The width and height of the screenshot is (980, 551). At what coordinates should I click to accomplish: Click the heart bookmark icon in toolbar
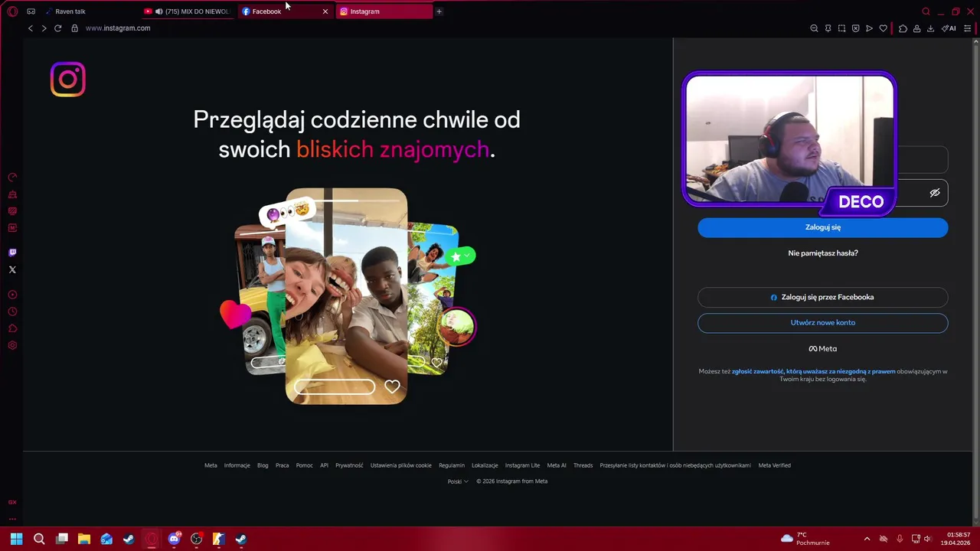coord(883,28)
